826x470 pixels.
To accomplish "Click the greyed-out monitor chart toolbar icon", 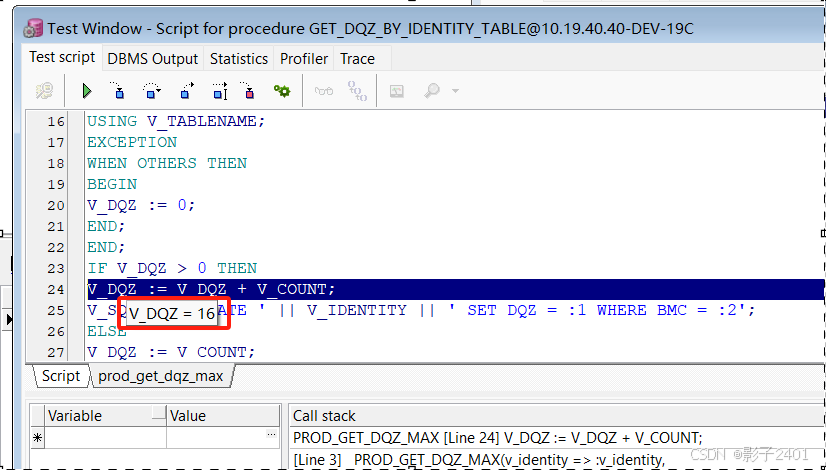I will (396, 91).
